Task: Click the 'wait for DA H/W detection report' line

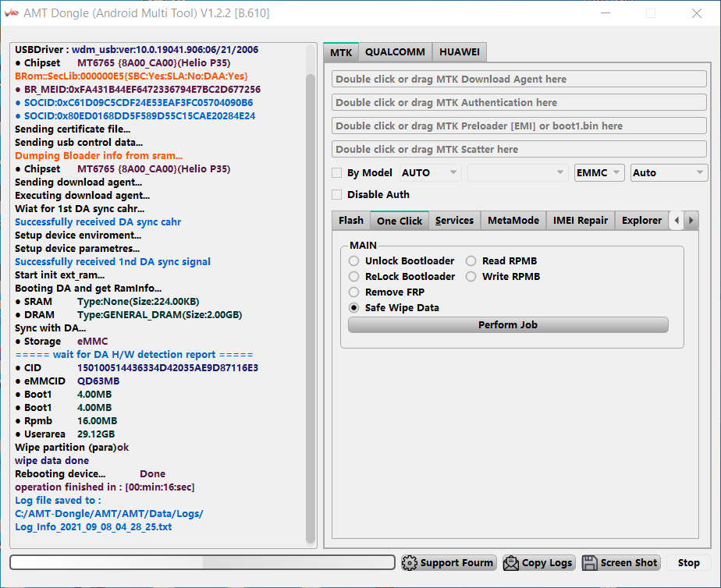Action: 134,355
